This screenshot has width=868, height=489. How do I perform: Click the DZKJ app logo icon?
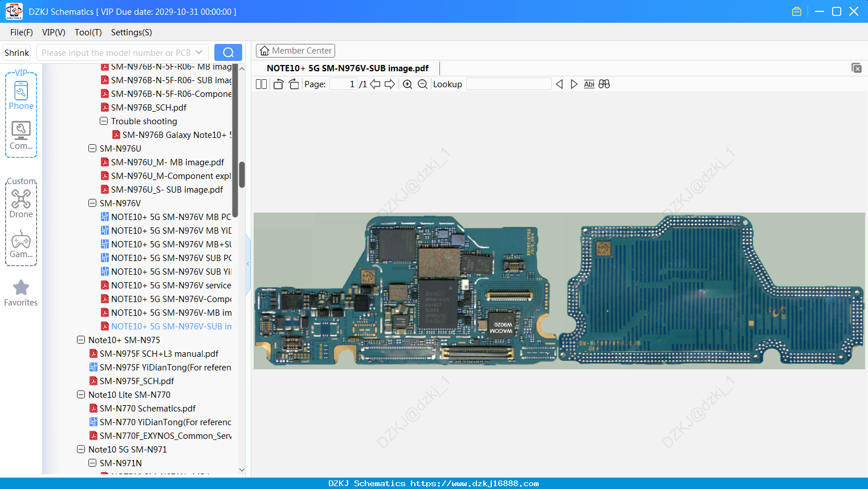click(x=14, y=11)
